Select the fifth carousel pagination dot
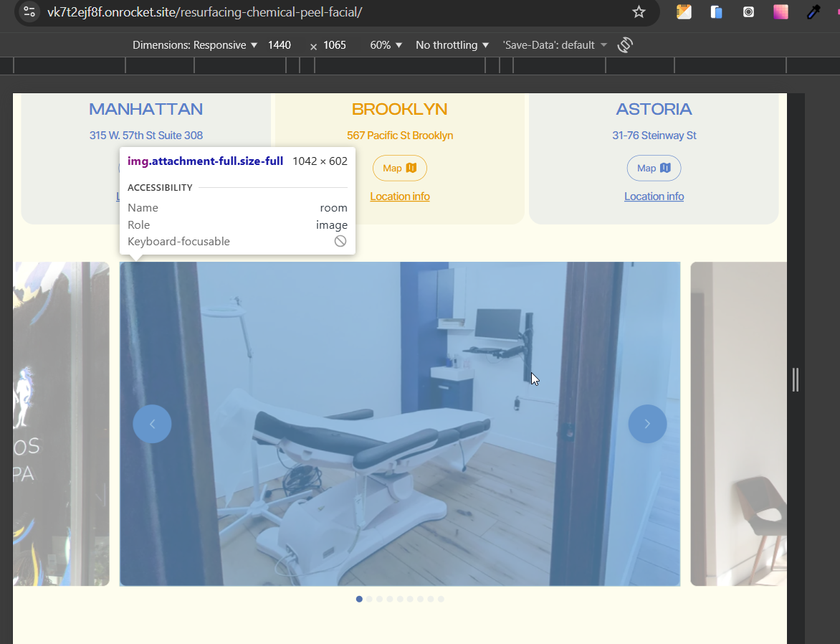Screen dimensions: 840x644 click(x=400, y=599)
